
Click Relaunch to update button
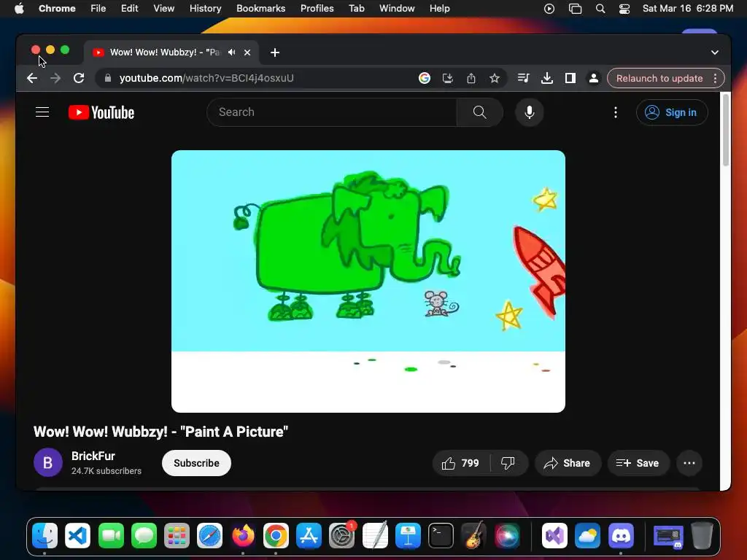[x=659, y=78]
